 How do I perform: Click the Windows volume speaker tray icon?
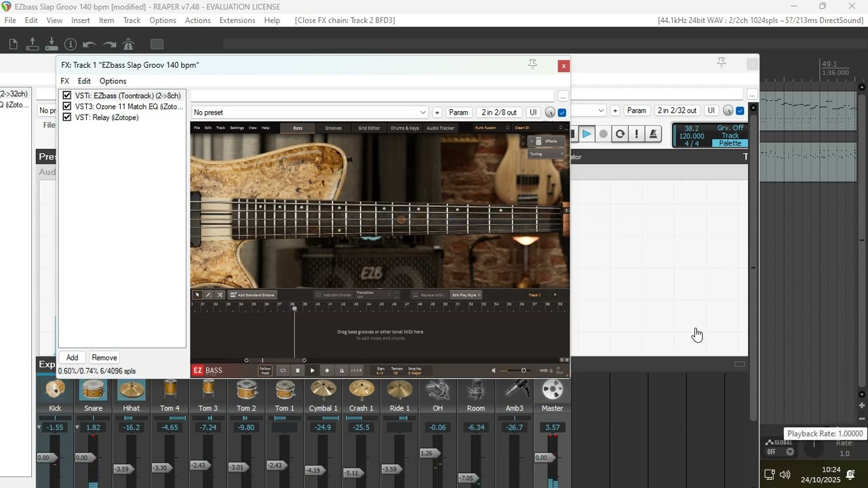click(785, 474)
